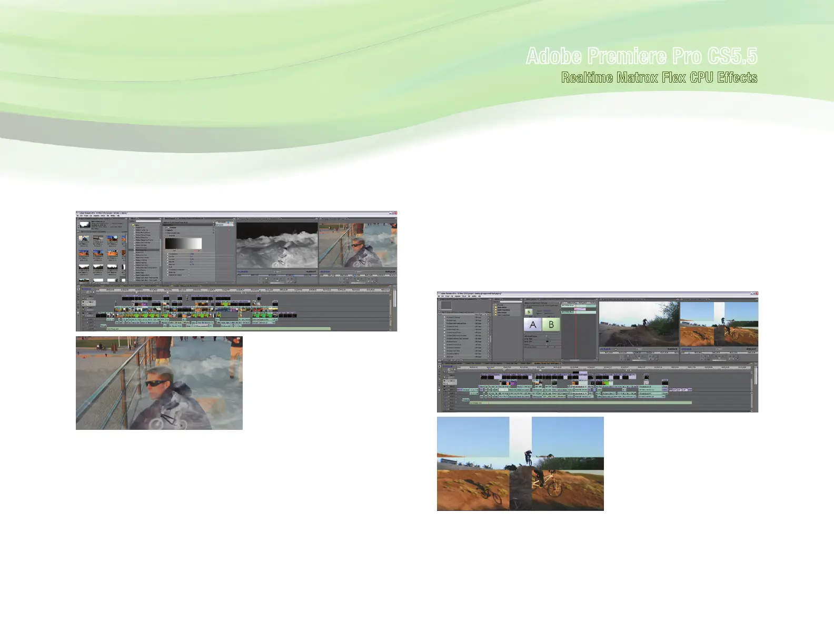Image resolution: width=834 pixels, height=644 pixels.
Task: Select long green audio clip in left timeline
Action: pos(219,328)
